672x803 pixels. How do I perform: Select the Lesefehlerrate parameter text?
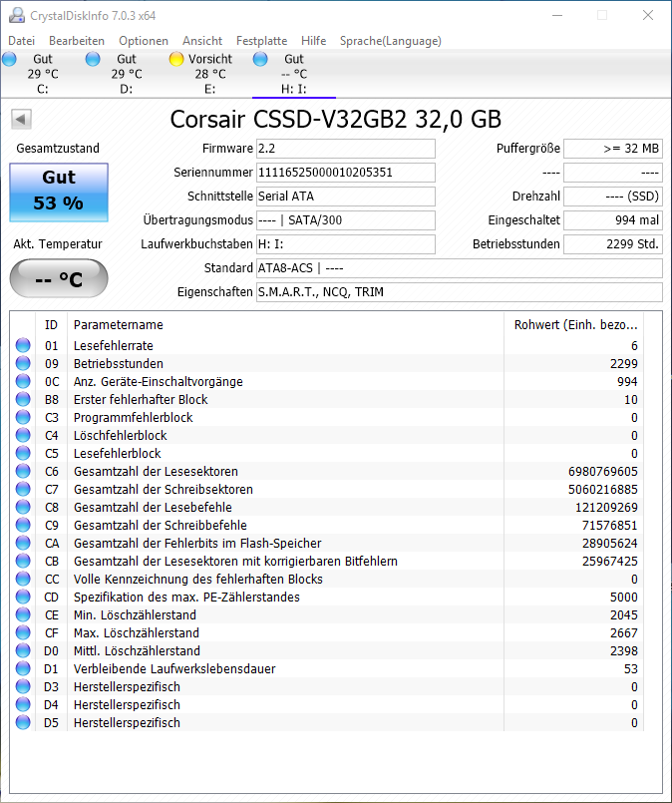pos(113,346)
